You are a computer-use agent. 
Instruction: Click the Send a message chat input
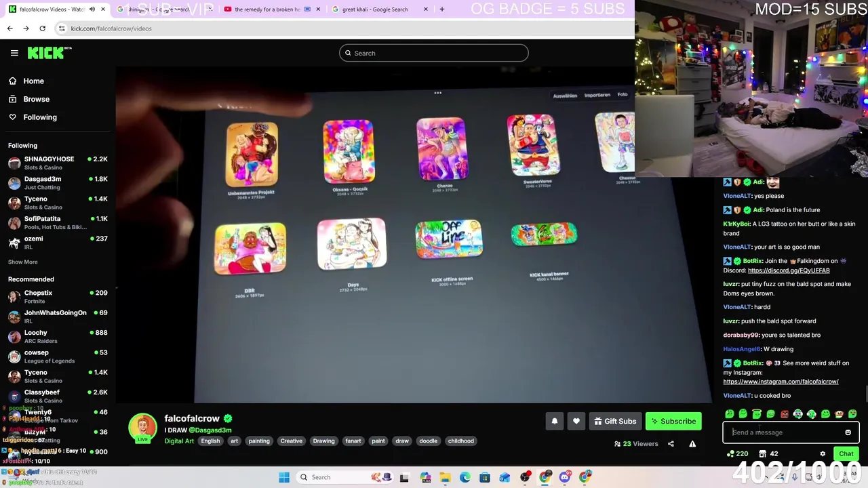[x=791, y=432]
